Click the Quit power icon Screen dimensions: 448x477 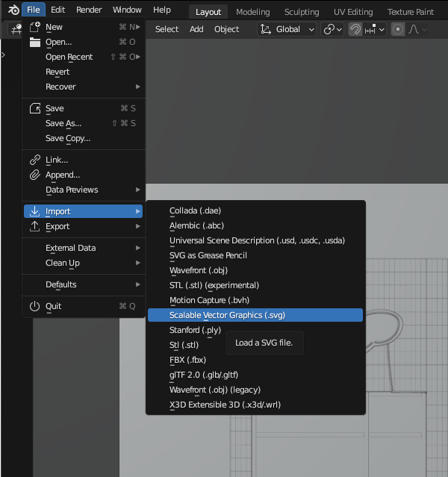coord(35,306)
